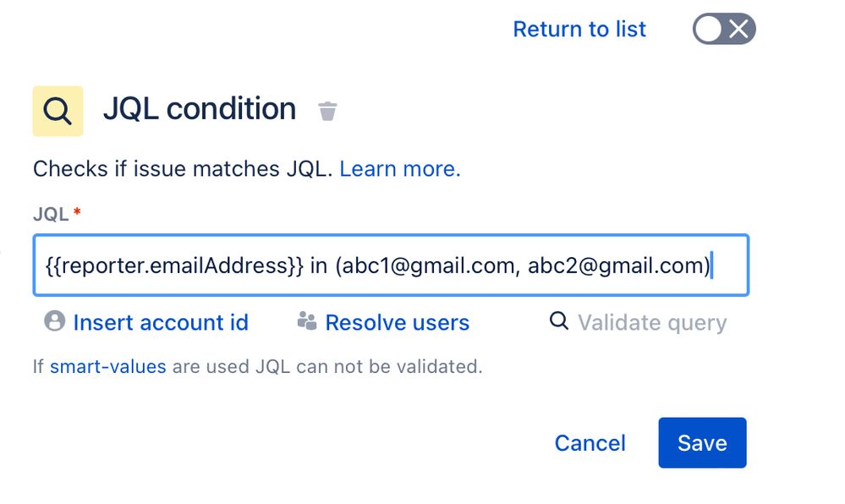The image size is (845, 504).
Task: Click the magnifier icon beside Validate query
Action: point(559,320)
